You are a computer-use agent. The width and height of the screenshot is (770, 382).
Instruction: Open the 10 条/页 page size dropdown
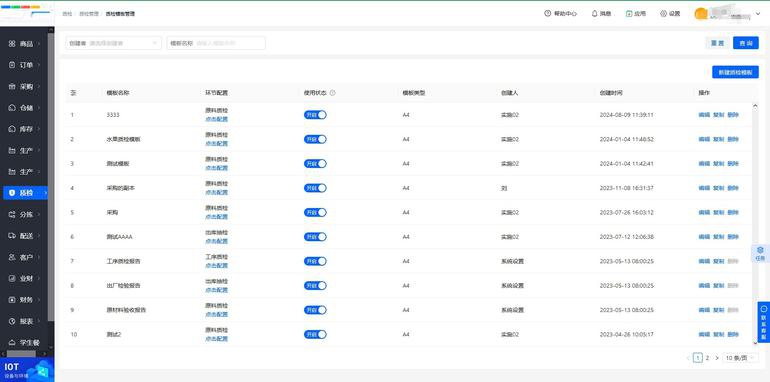[741, 358]
